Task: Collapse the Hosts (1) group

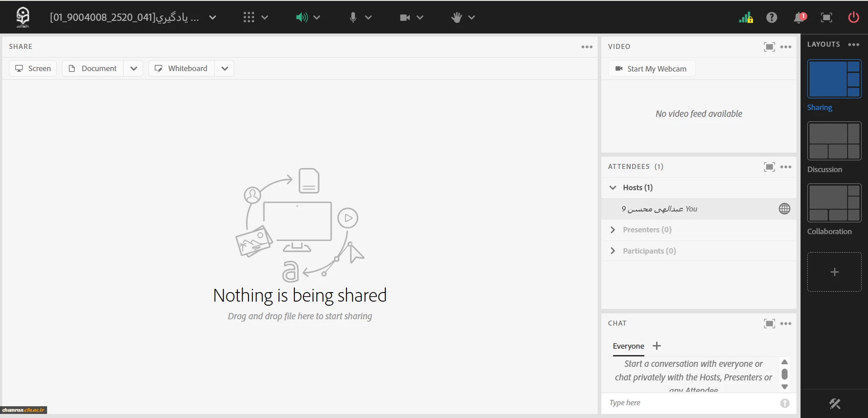Action: 613,187
